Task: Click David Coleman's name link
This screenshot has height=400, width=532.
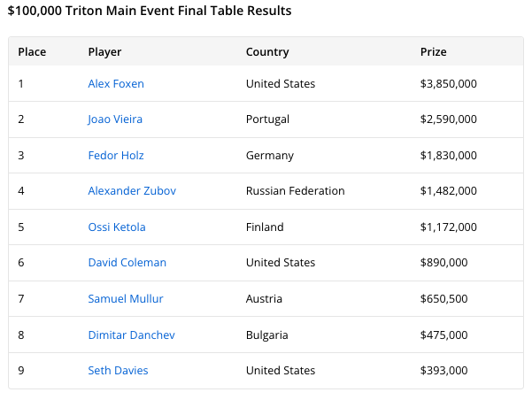Action: pos(127,263)
